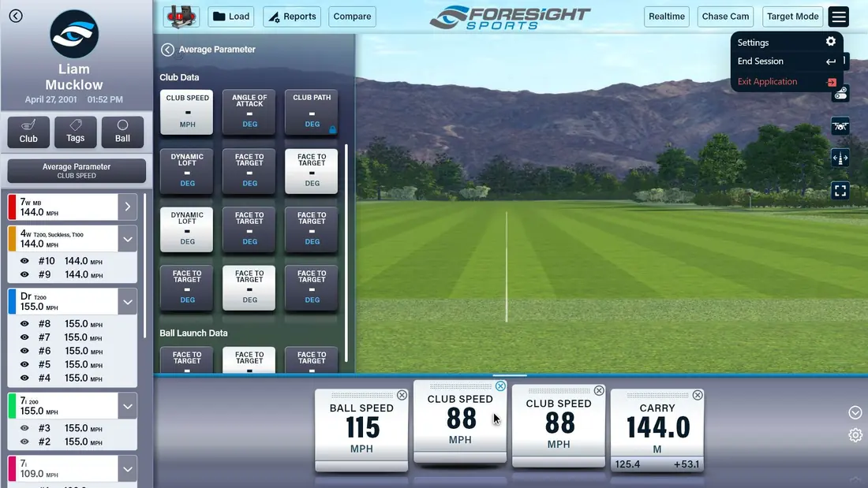Toggle visibility of shot #9
This screenshot has height=488, width=868.
(24, 274)
